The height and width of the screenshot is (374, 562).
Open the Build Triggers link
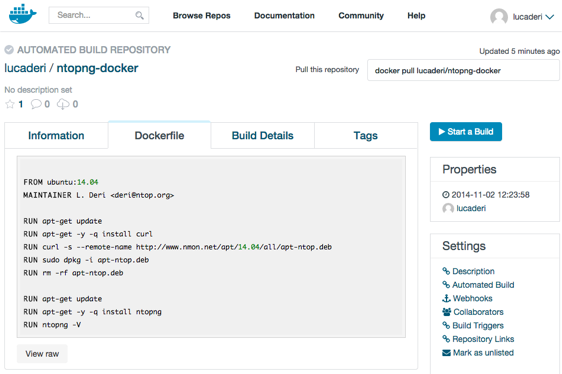478,326
